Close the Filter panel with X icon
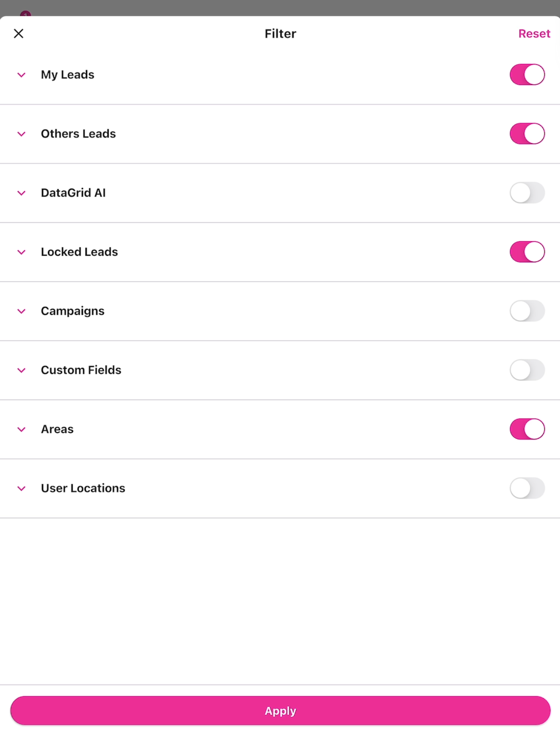This screenshot has height=732, width=560. coord(19,33)
